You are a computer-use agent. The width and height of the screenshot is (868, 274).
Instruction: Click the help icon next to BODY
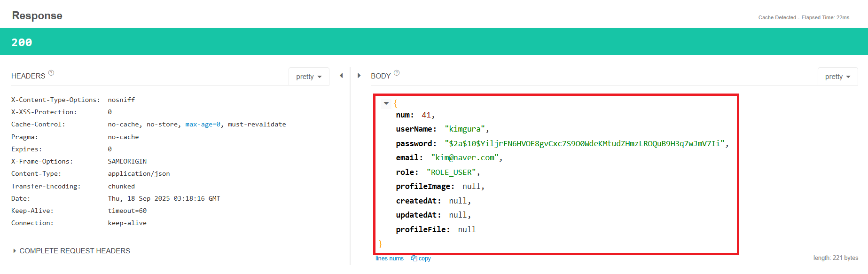(397, 73)
